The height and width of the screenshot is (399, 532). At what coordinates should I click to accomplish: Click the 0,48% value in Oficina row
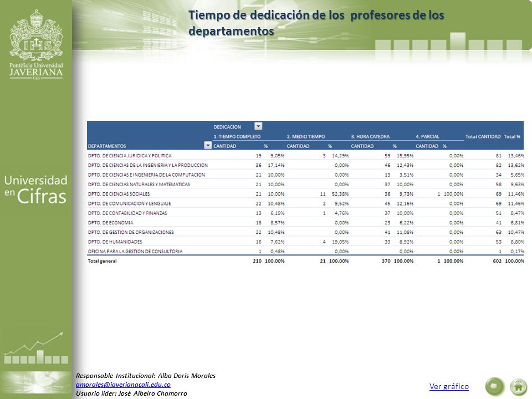click(278, 252)
